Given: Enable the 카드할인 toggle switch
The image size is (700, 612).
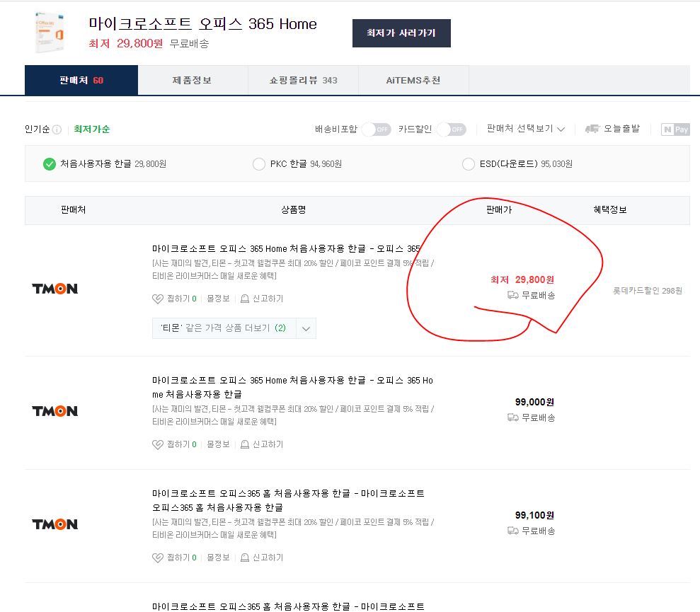Looking at the screenshot, I should (x=451, y=129).
